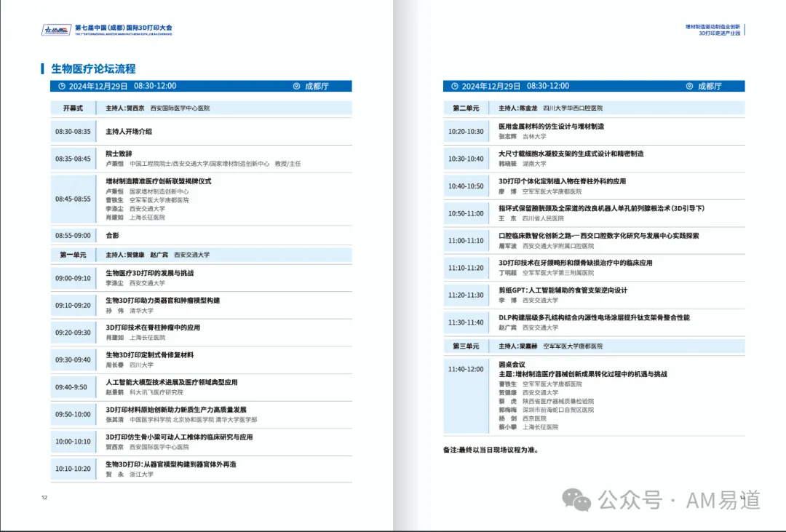Click the 第一单元 section label
Screen dimensions: 786x532
(x=74, y=255)
